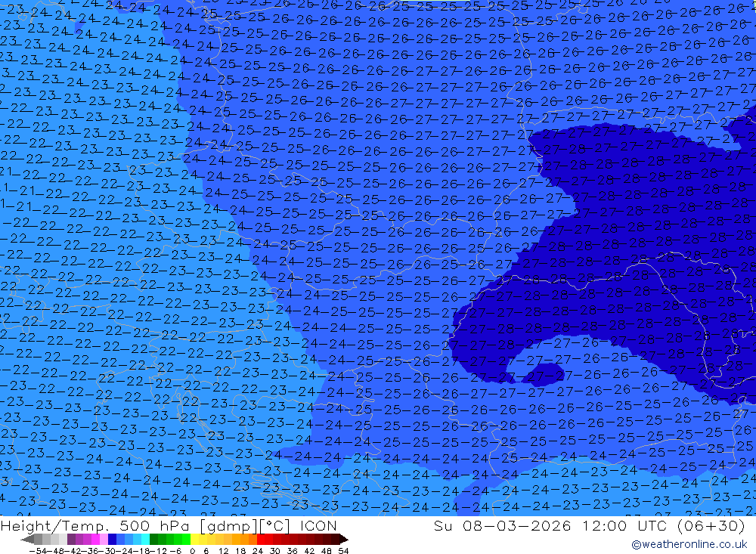Click the "-12" legend scale label
The width and height of the screenshot is (756, 554).
(158, 551)
